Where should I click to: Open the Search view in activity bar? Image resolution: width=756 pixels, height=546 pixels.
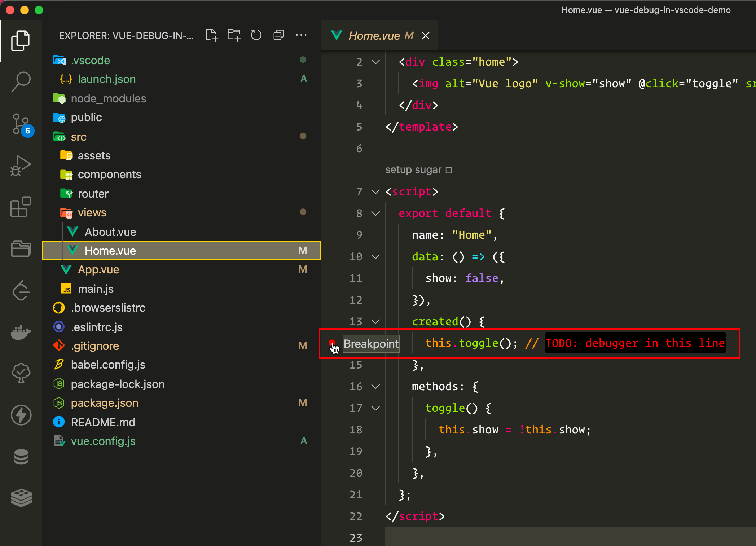click(21, 82)
